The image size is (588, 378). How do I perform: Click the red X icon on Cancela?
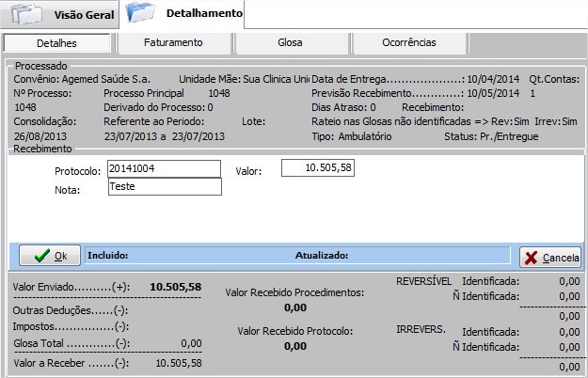(x=532, y=257)
